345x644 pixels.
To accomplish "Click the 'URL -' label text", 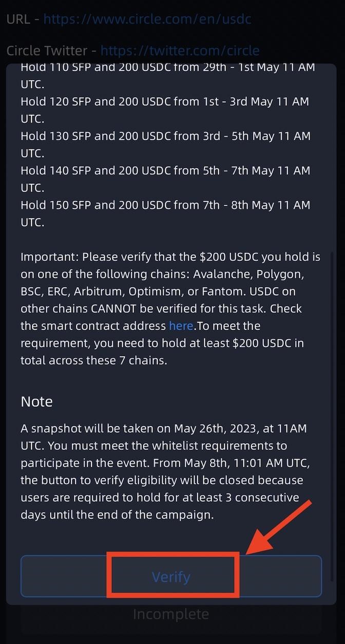I will click(22, 20).
